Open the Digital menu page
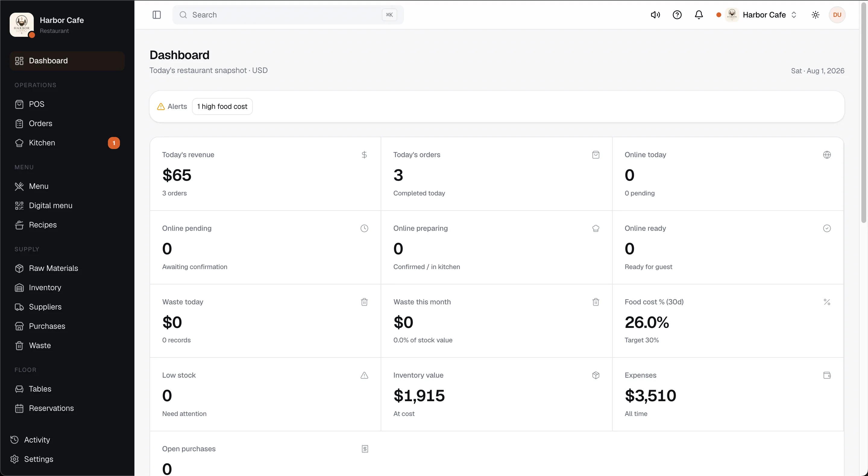This screenshot has width=868, height=476. coord(68,205)
